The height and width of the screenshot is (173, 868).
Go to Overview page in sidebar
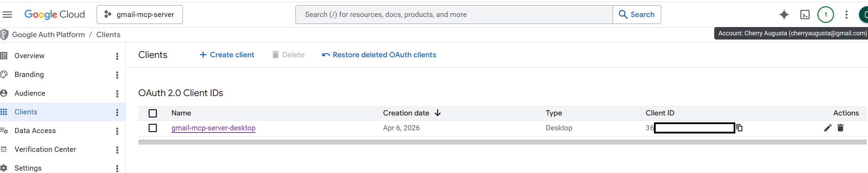[x=29, y=56]
